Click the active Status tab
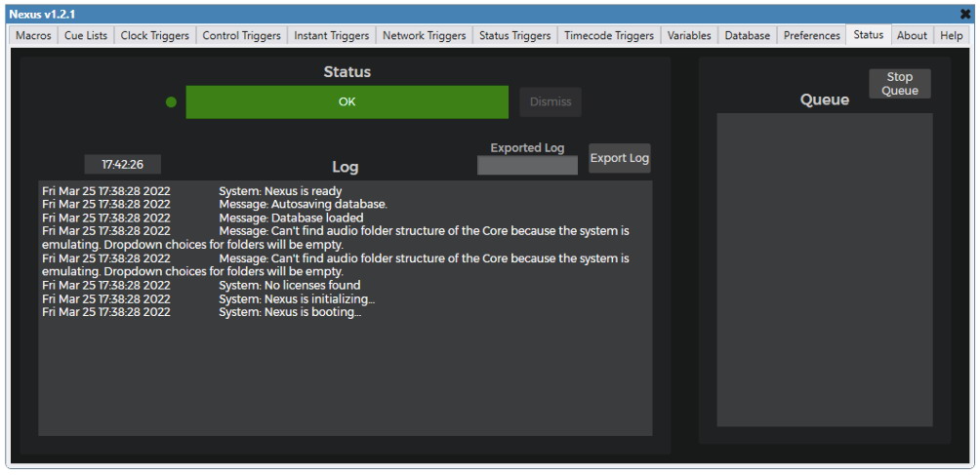The width and height of the screenshot is (980, 475). click(869, 35)
